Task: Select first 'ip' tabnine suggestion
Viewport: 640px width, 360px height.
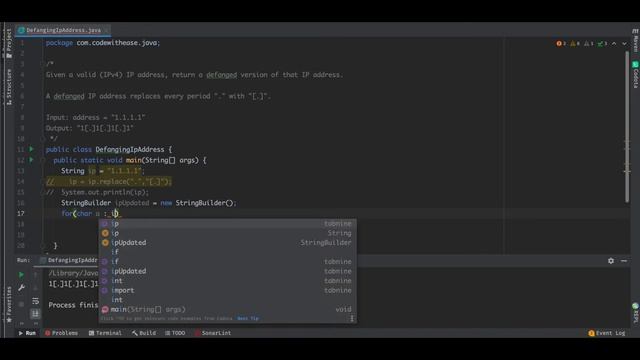Action: tap(228, 224)
